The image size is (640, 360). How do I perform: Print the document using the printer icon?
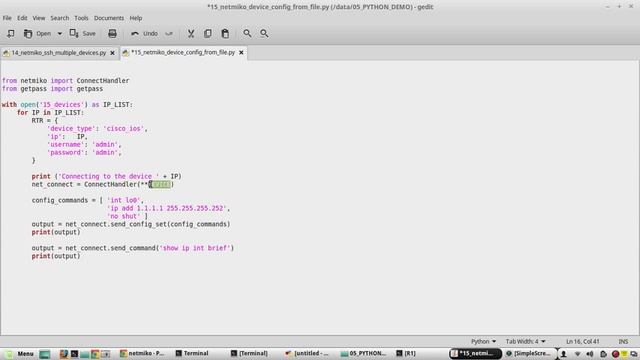112,33
